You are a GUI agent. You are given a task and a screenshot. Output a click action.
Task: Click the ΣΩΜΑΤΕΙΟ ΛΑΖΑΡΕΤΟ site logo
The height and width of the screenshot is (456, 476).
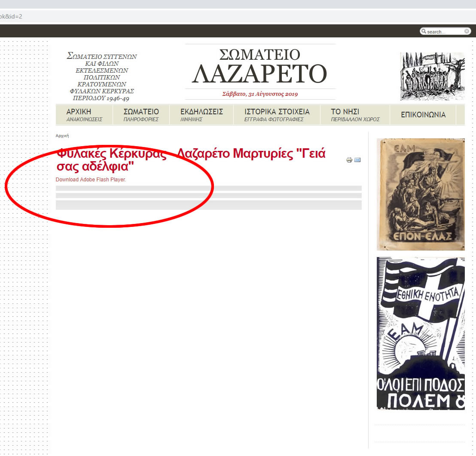pyautogui.click(x=260, y=67)
